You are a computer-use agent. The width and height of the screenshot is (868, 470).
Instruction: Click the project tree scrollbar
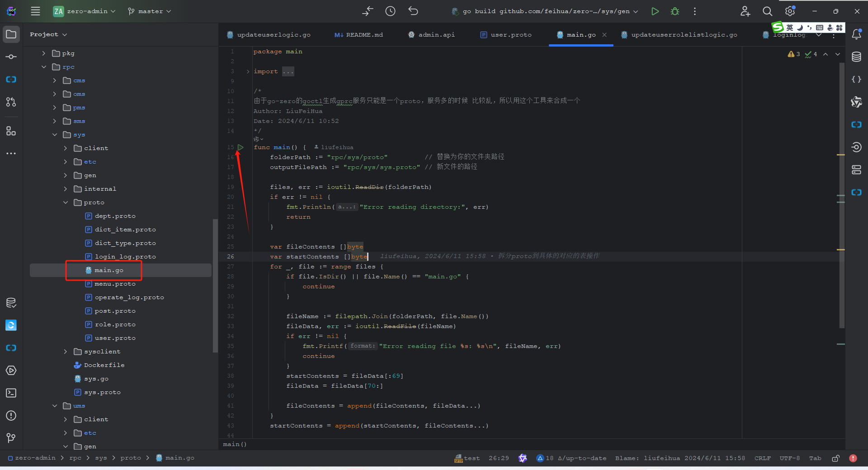[215, 285]
